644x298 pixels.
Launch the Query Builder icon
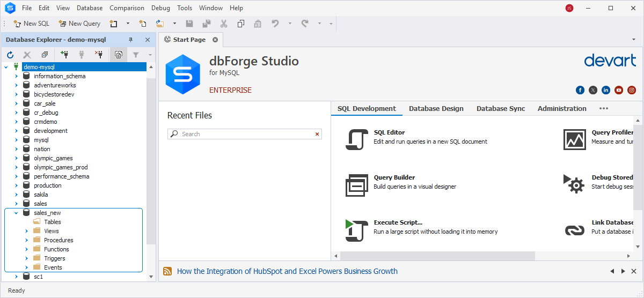coord(356,185)
